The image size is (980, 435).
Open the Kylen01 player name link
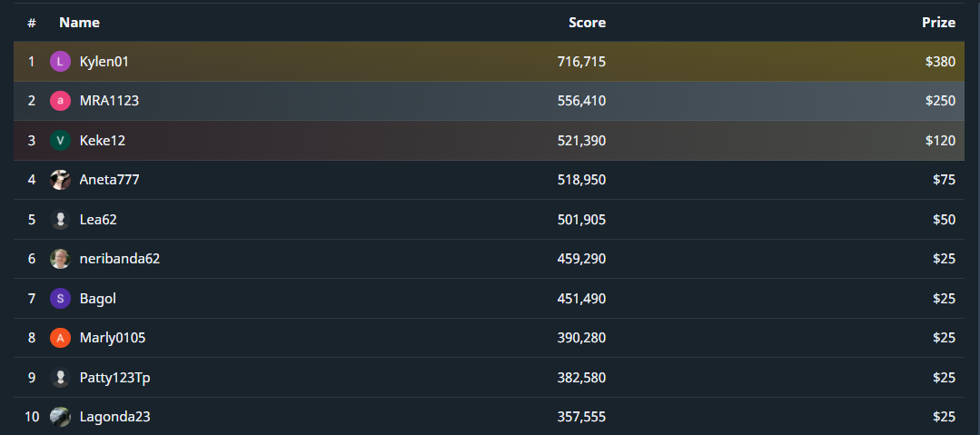[104, 62]
